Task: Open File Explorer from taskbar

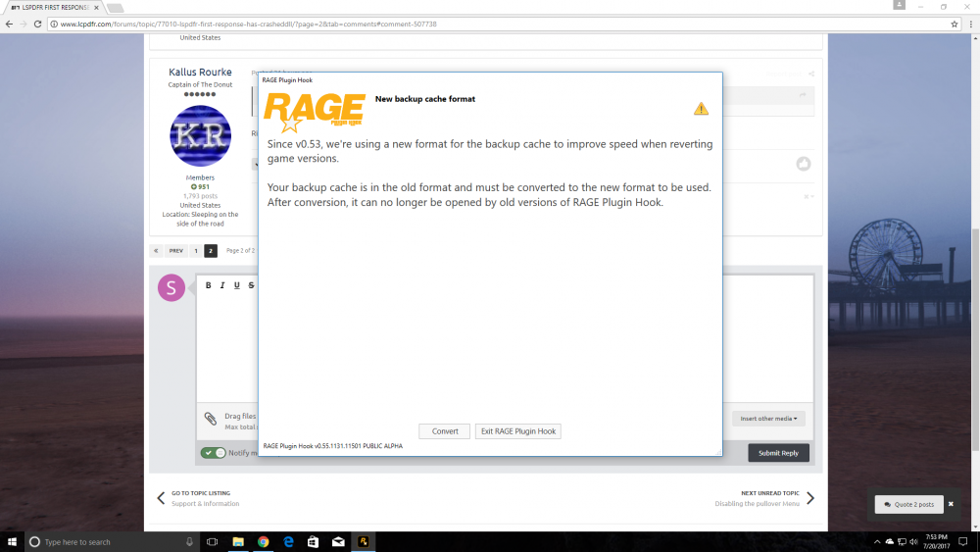Action: pyautogui.click(x=238, y=542)
